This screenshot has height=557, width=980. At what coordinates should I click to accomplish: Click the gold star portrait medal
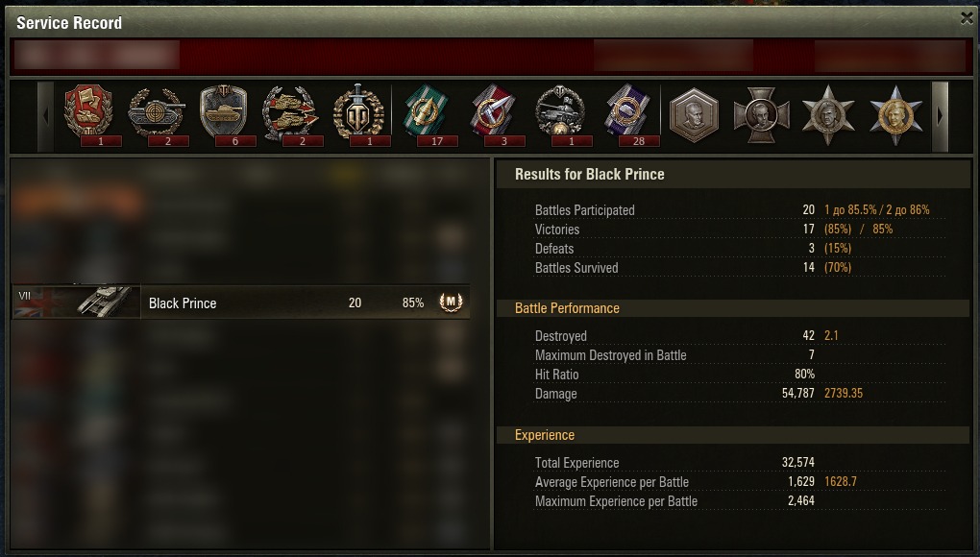895,115
